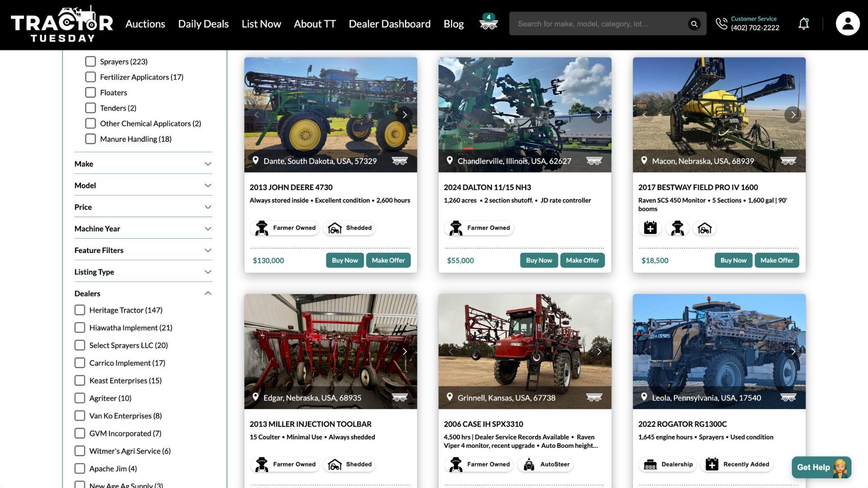Check the Floaters filter
868x488 pixels.
click(90, 92)
